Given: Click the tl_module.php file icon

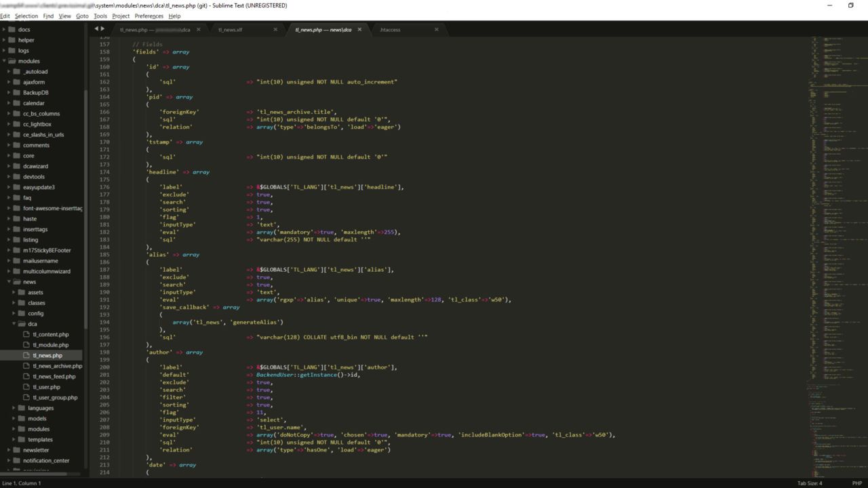Looking at the screenshot, I should pos(26,345).
